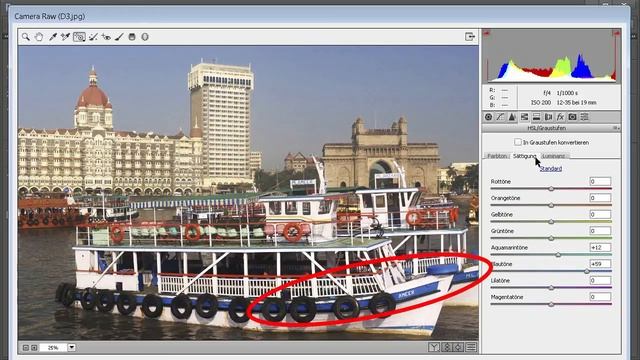Viewport: 640px width, 360px height.
Task: Click the '1/1000 s' shutter speed text
Action: (x=567, y=93)
